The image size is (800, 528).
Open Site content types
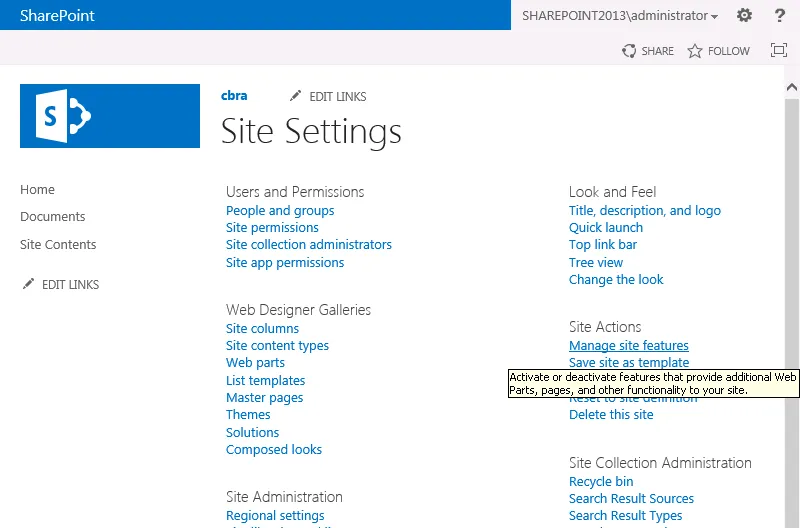tap(277, 345)
